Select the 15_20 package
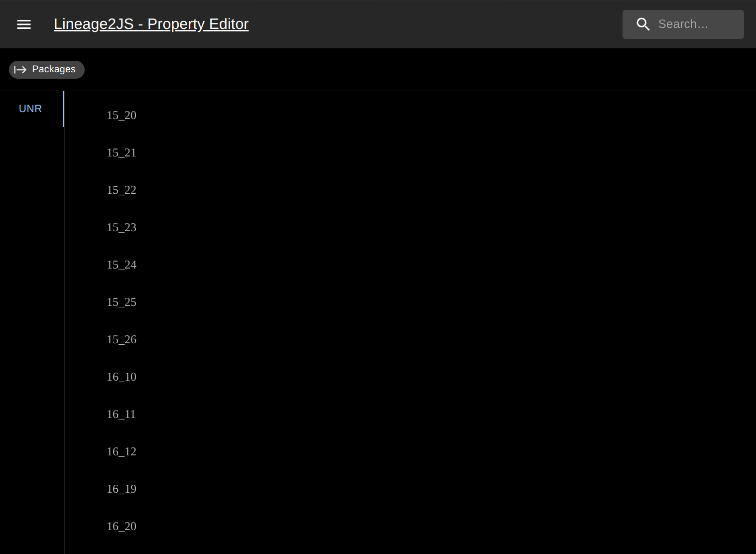 pyautogui.click(x=122, y=116)
